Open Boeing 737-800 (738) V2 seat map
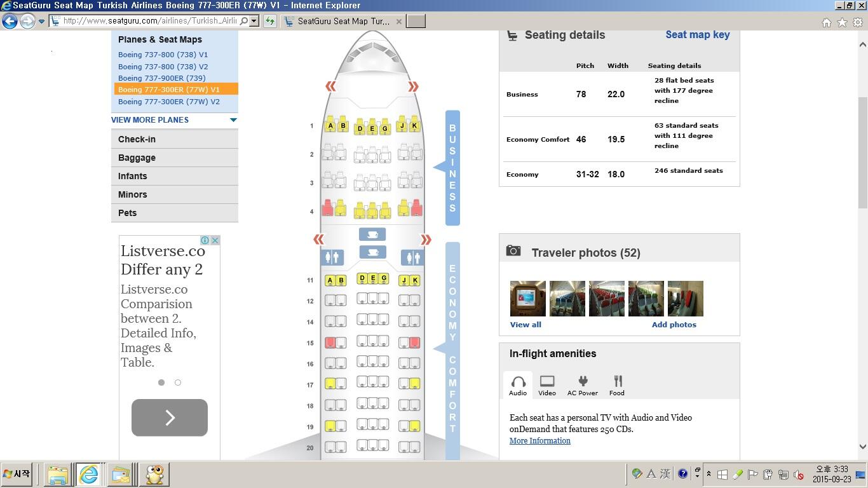868x488 pixels. (x=163, y=67)
